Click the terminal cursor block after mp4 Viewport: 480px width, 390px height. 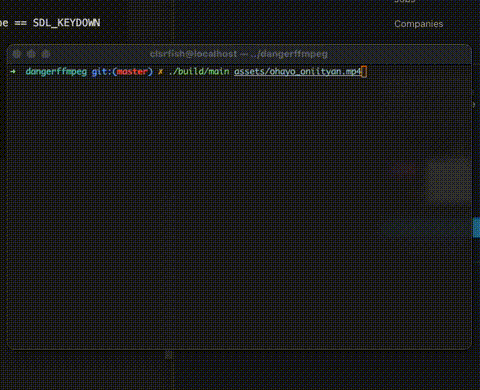pos(364,72)
